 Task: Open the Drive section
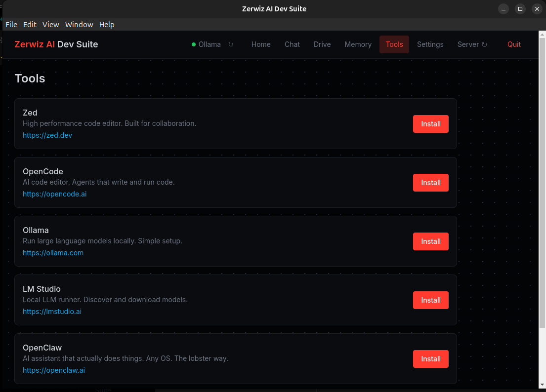(x=322, y=44)
